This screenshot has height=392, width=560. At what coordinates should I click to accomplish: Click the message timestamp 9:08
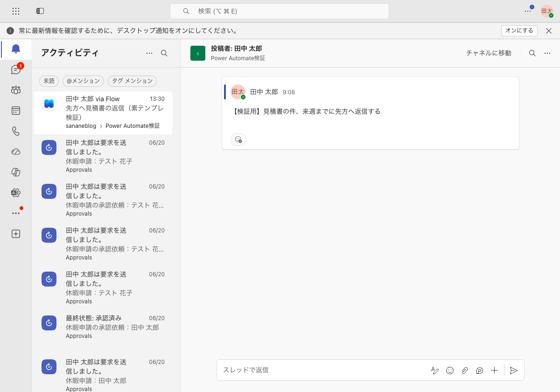click(289, 92)
